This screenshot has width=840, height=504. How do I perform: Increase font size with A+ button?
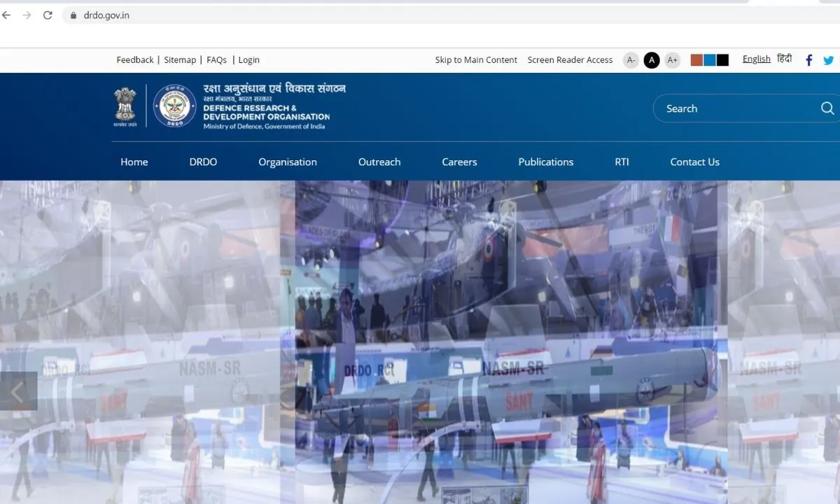tap(672, 60)
